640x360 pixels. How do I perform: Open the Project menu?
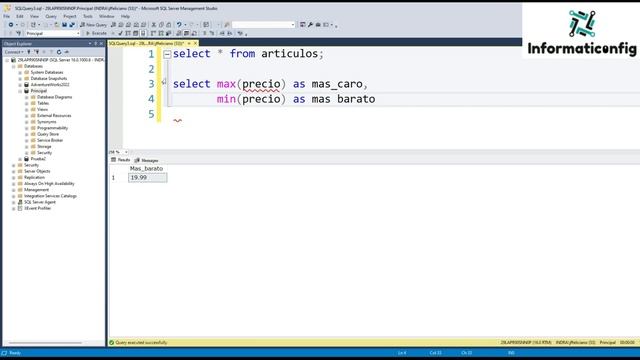point(70,16)
